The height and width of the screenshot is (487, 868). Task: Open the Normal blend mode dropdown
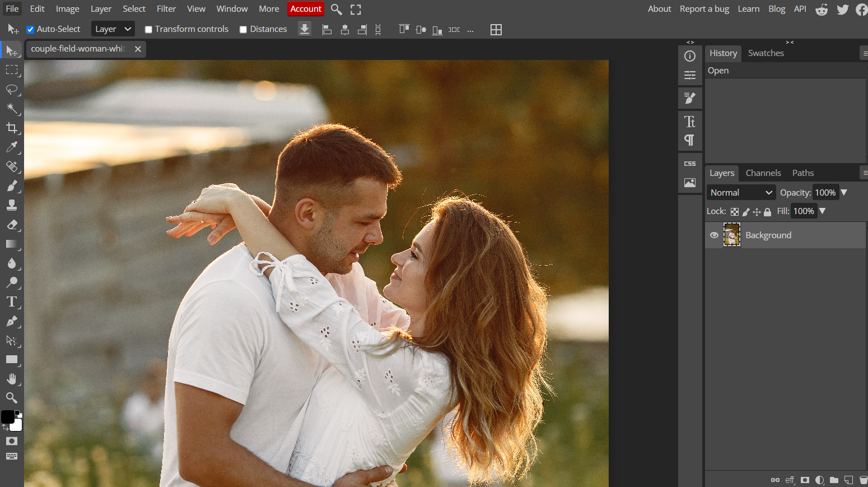tap(741, 192)
